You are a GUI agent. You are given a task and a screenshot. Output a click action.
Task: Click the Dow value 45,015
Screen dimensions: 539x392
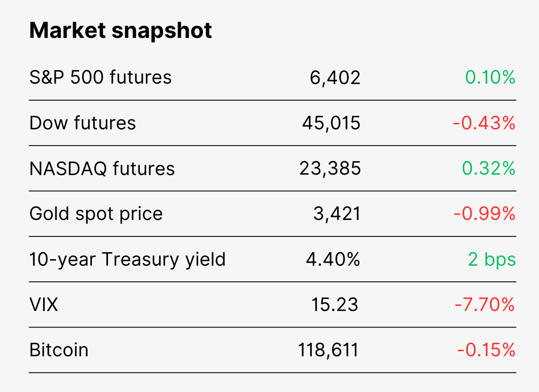tap(331, 123)
